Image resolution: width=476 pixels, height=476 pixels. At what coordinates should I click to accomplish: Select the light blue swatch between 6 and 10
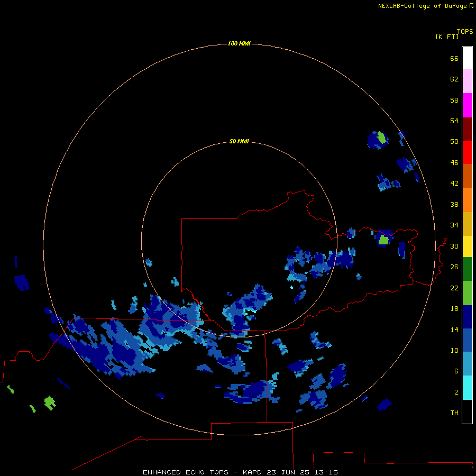[x=467, y=364]
